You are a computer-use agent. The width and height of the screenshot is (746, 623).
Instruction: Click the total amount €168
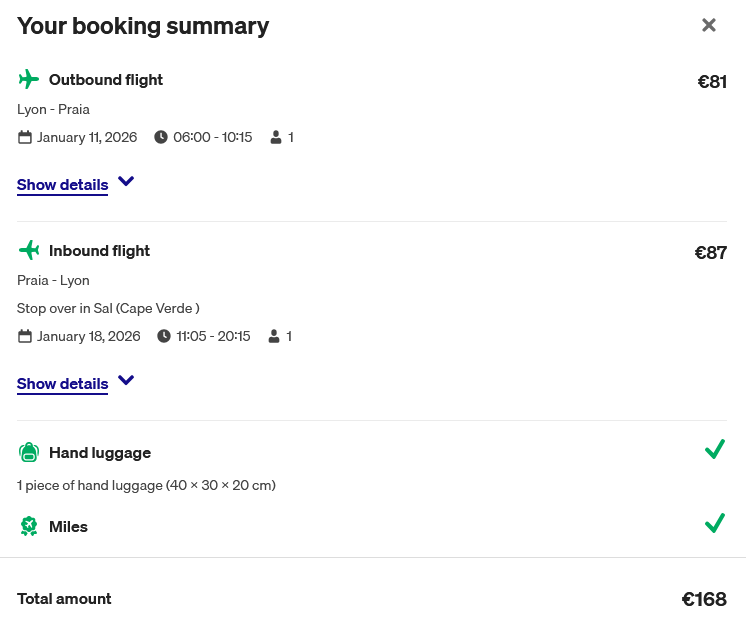[704, 600]
